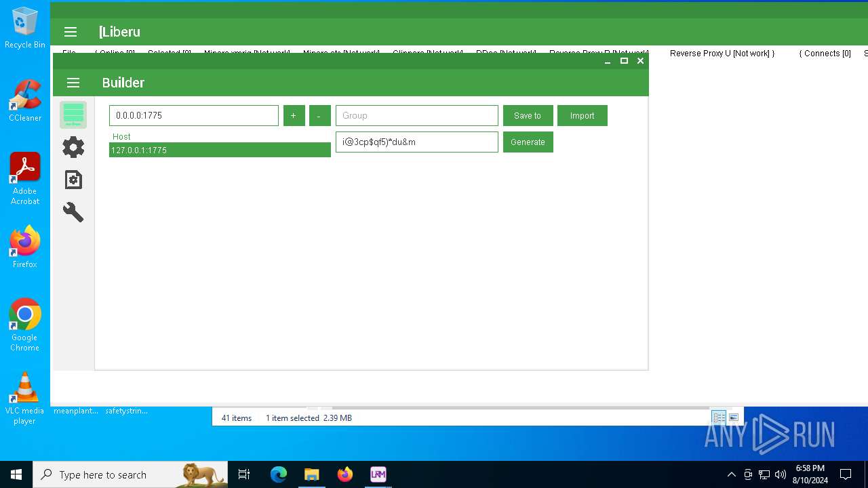Open Task View on the taskbar

[244, 474]
